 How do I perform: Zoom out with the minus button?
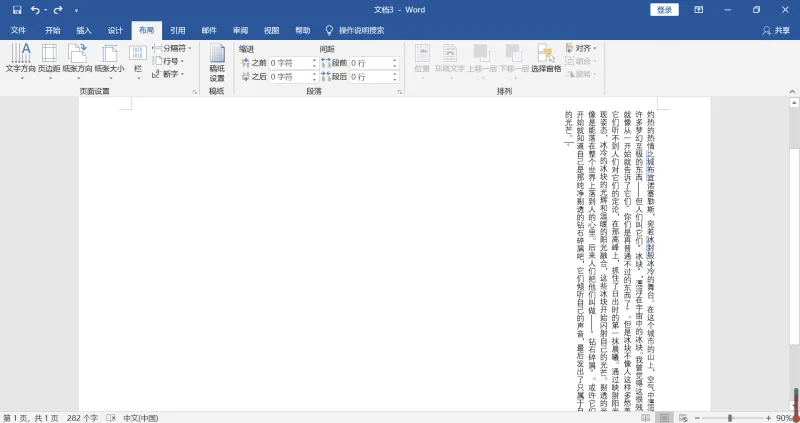coord(697,418)
